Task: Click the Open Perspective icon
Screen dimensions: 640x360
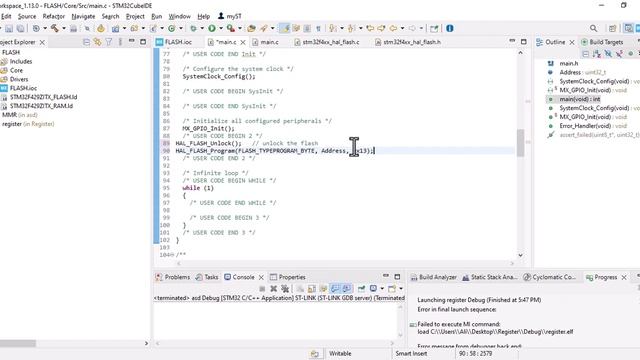Action: (x=612, y=28)
